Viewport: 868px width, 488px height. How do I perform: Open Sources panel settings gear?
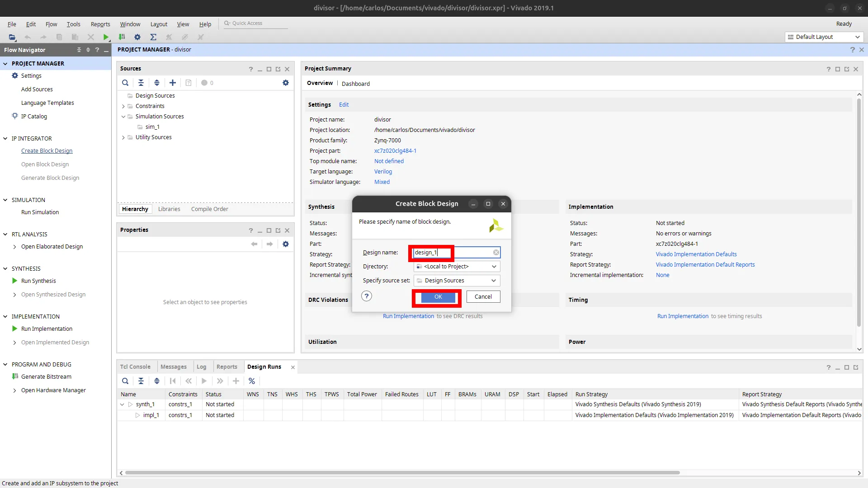(286, 83)
